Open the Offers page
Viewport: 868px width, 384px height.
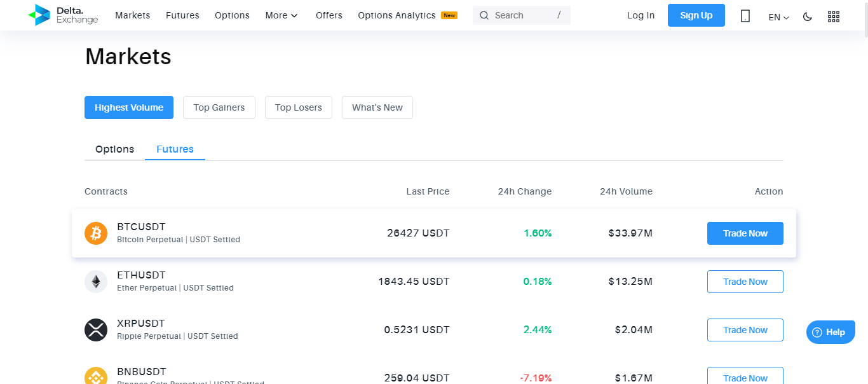(x=329, y=15)
